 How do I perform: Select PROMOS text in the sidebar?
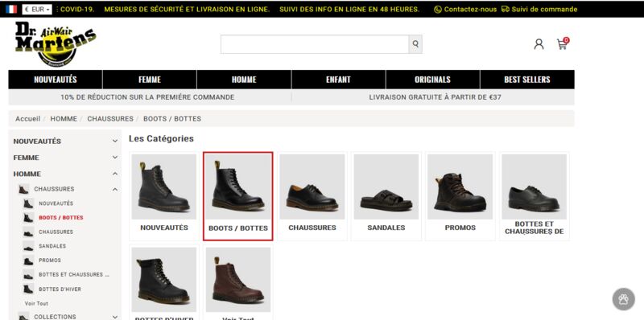[50, 261]
